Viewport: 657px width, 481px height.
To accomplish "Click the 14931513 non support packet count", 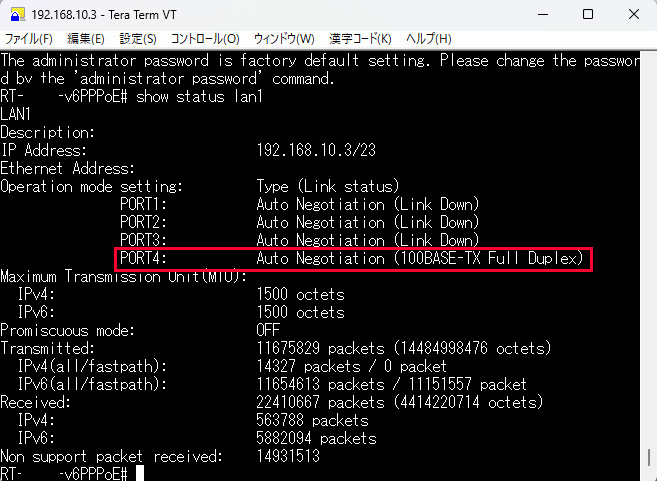I will point(288,457).
